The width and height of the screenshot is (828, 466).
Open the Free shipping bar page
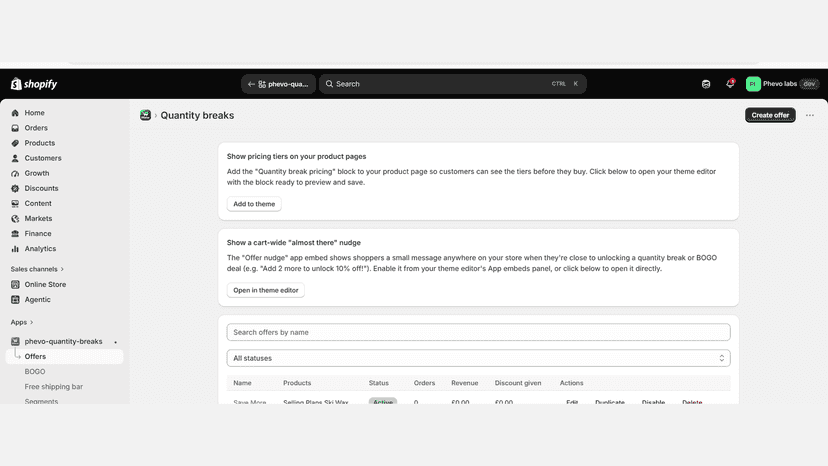(53, 387)
